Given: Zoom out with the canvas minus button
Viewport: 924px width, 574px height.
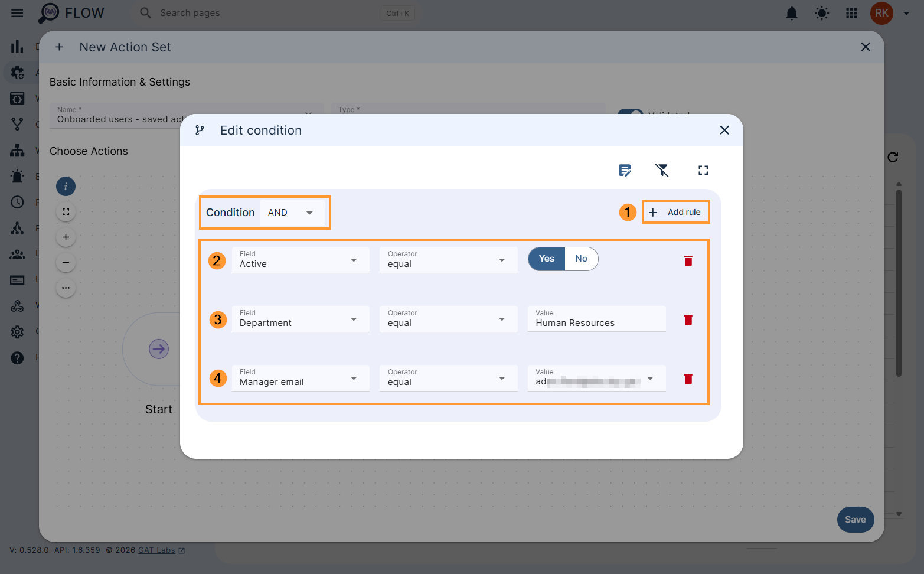Looking at the screenshot, I should (x=66, y=262).
